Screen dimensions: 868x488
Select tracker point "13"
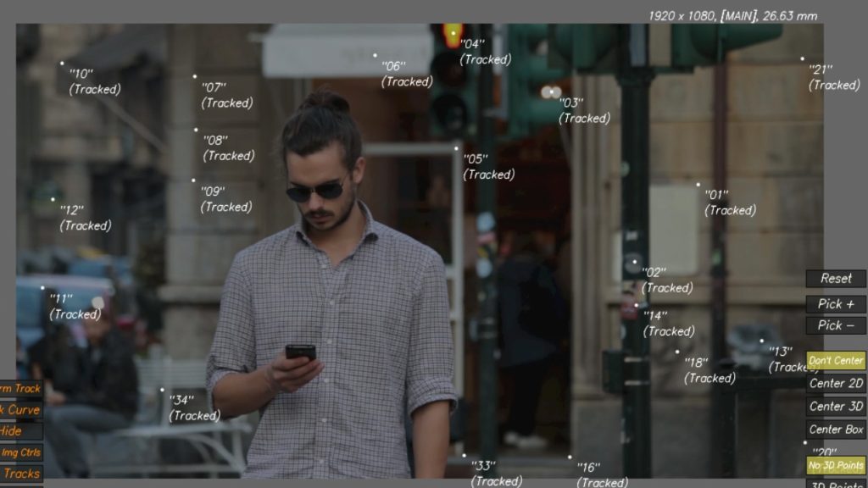coord(762,341)
